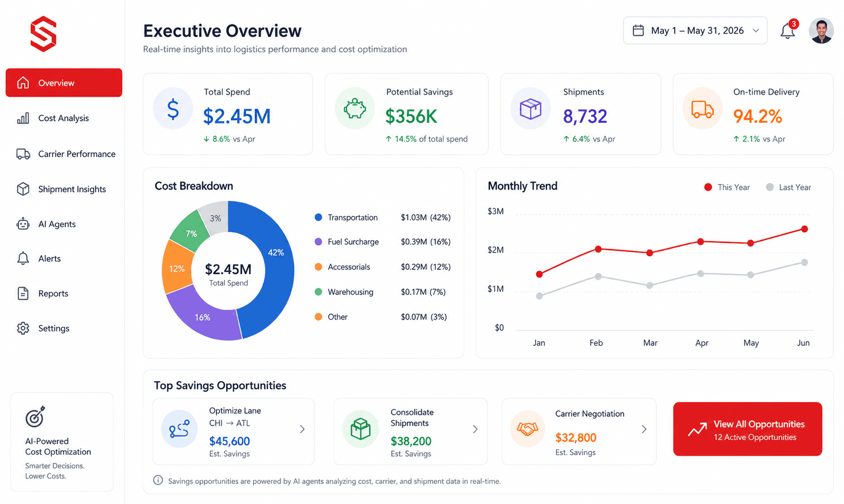Expand the Optimize Lane opportunity chevron
Viewport: 844px width, 504px height.
[x=302, y=429]
